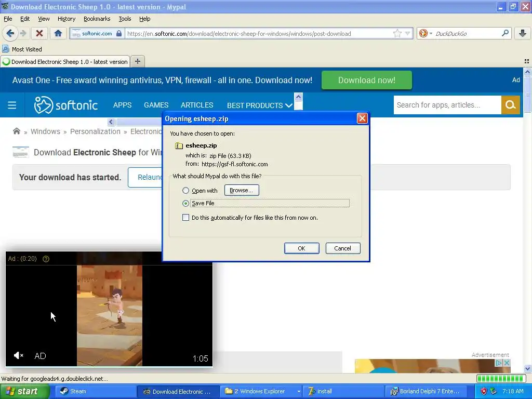Open the Most Visited bookmarks folder

(x=22, y=49)
